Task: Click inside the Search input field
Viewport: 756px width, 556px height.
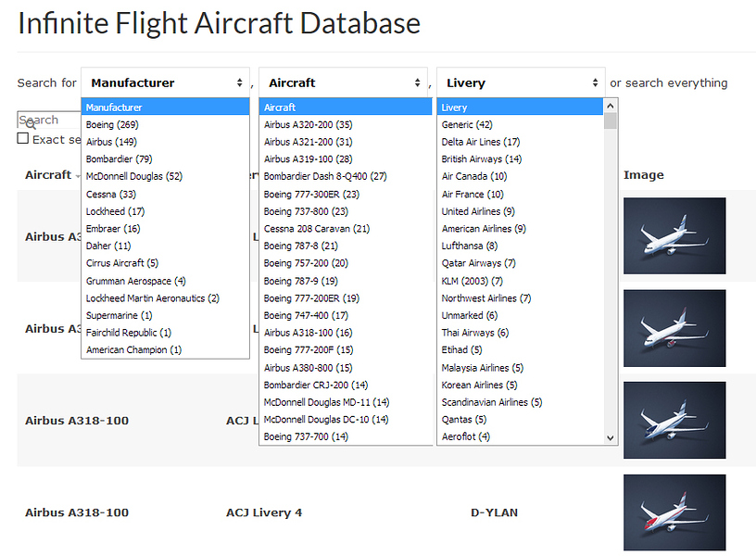Action: coord(51,120)
